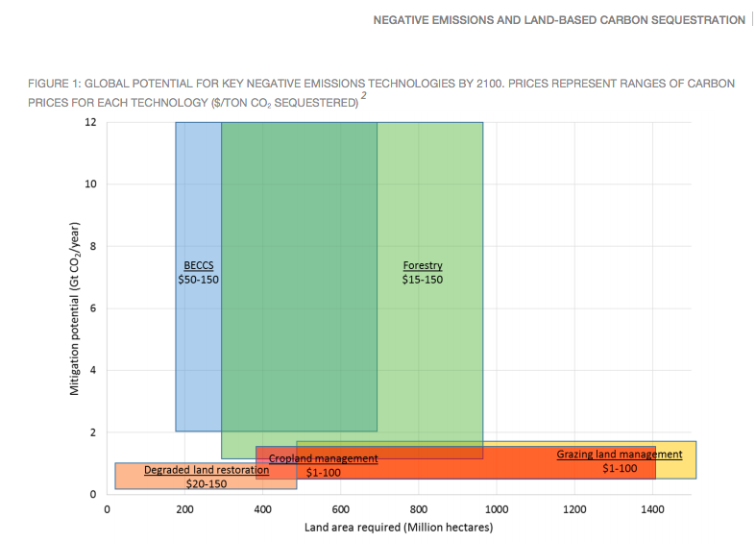Open footnote 2 superscript after the caption
Image resolution: width=756 pixels, height=542 pixels.
coord(364,96)
